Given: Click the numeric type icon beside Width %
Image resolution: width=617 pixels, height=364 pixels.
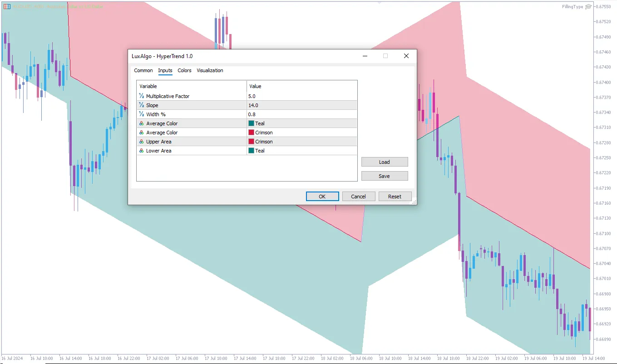Looking at the screenshot, I should pyautogui.click(x=142, y=114).
